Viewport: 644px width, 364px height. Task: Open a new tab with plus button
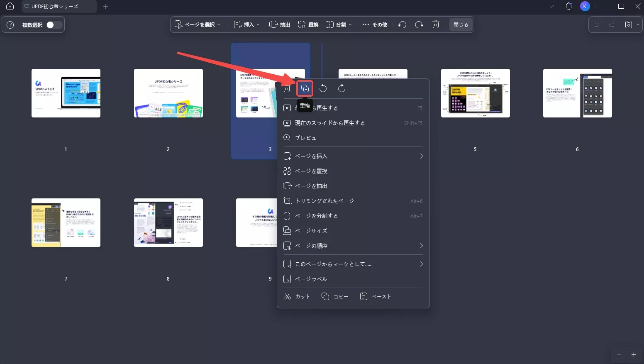[x=105, y=6]
